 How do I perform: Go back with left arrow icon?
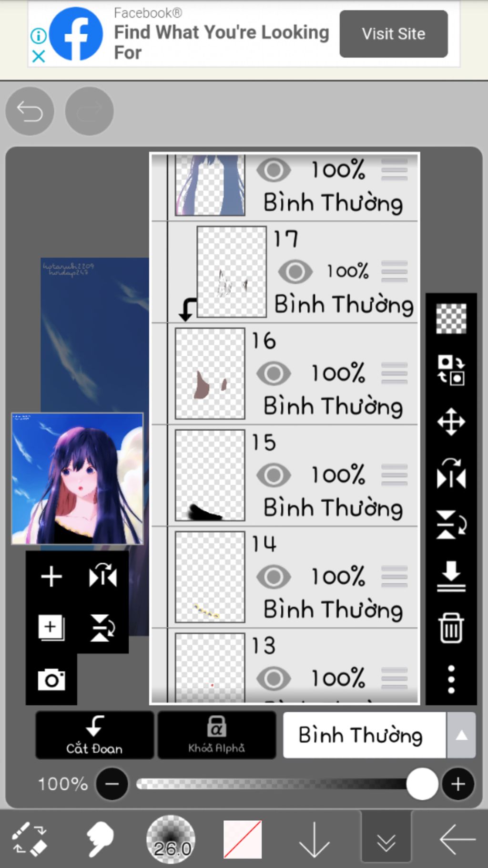457,839
